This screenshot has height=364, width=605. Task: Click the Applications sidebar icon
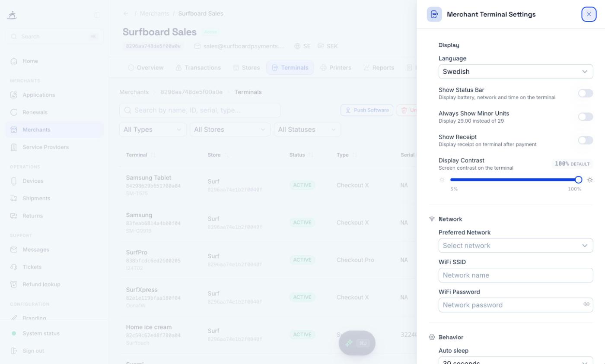[x=14, y=95]
